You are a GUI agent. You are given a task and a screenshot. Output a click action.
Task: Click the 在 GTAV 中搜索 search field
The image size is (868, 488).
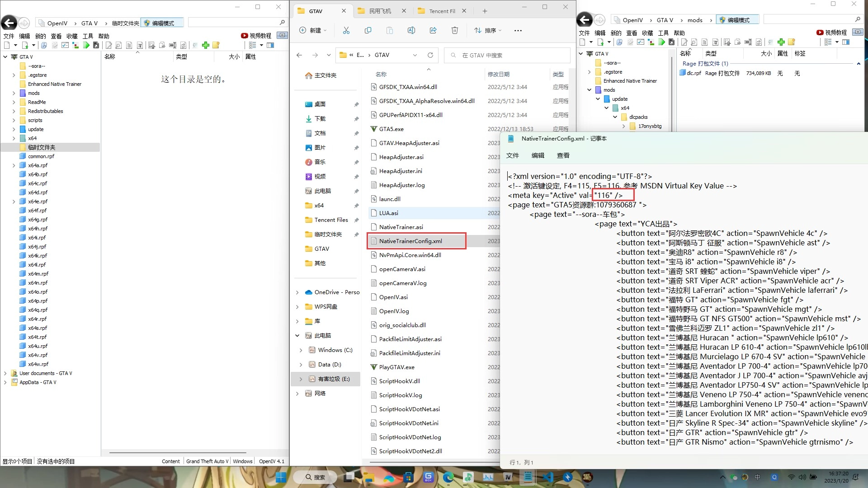click(x=506, y=55)
